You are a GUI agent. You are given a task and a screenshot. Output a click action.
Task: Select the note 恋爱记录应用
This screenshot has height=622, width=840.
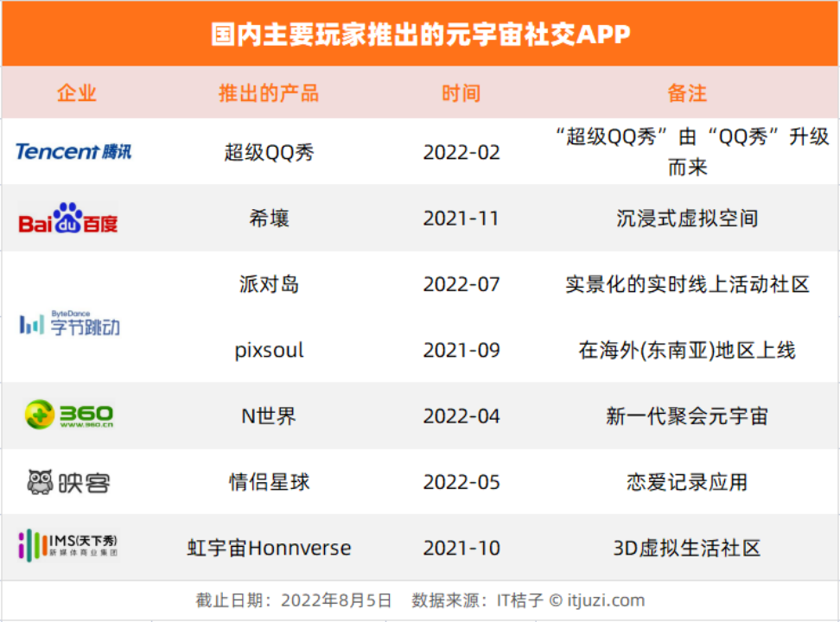coord(687,482)
